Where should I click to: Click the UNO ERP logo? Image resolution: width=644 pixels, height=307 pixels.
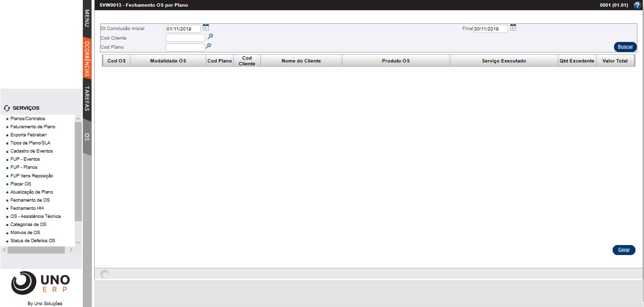pyautogui.click(x=40, y=283)
